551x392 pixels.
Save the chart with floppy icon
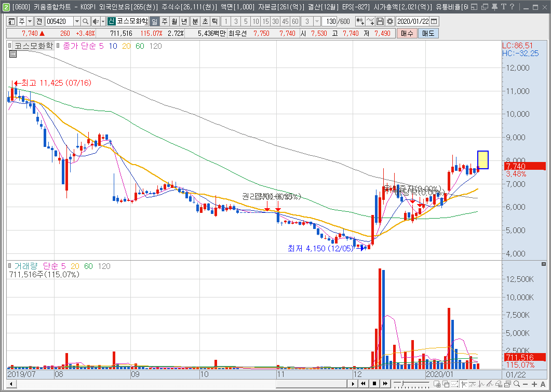(380, 21)
